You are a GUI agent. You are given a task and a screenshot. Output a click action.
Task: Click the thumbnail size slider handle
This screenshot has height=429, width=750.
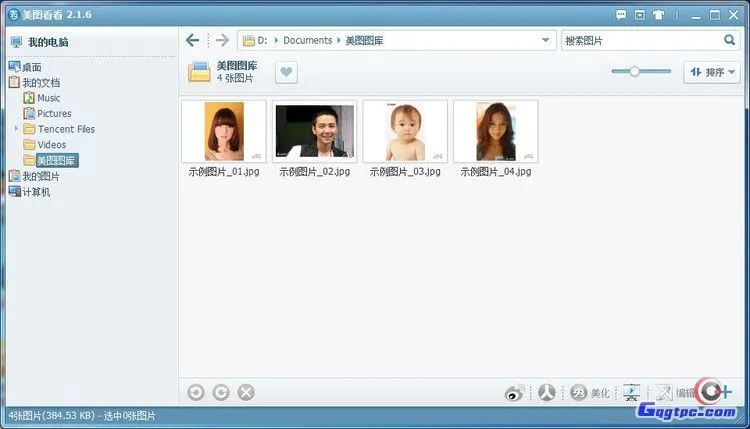(x=634, y=71)
